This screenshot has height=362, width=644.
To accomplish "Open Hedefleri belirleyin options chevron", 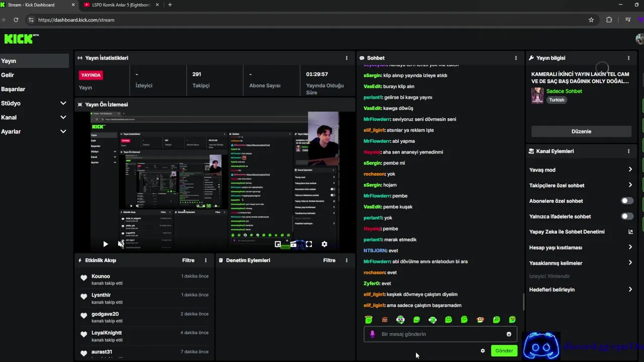I will (x=630, y=289).
